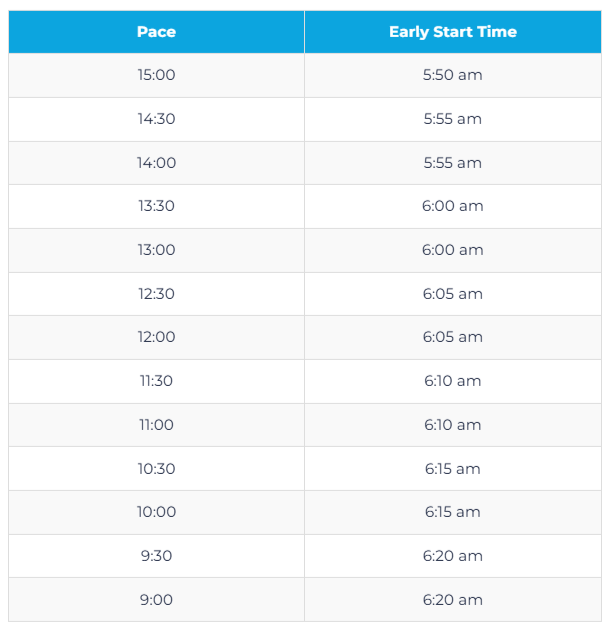Select the 13:00 pace cell

point(156,250)
